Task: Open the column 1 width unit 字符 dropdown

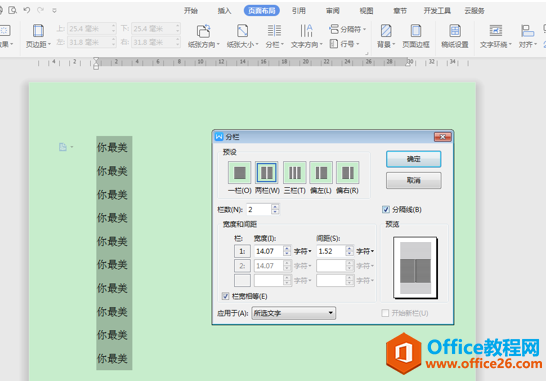Action: [303, 251]
